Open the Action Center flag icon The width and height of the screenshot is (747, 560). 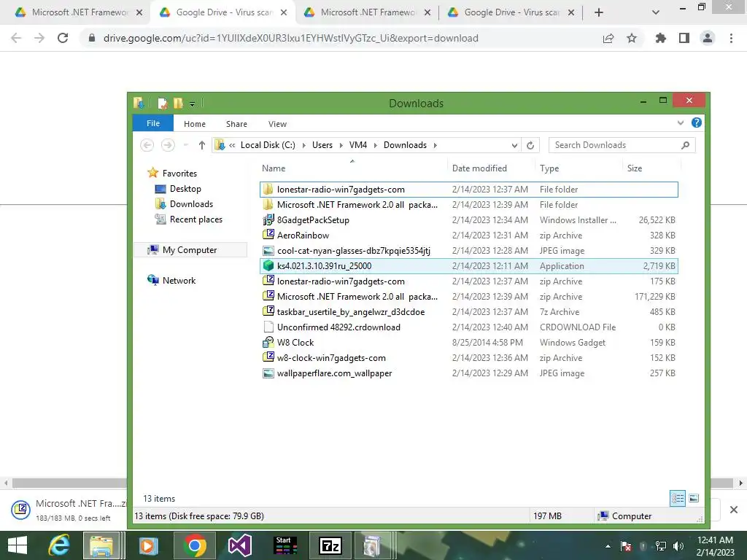[x=625, y=546]
